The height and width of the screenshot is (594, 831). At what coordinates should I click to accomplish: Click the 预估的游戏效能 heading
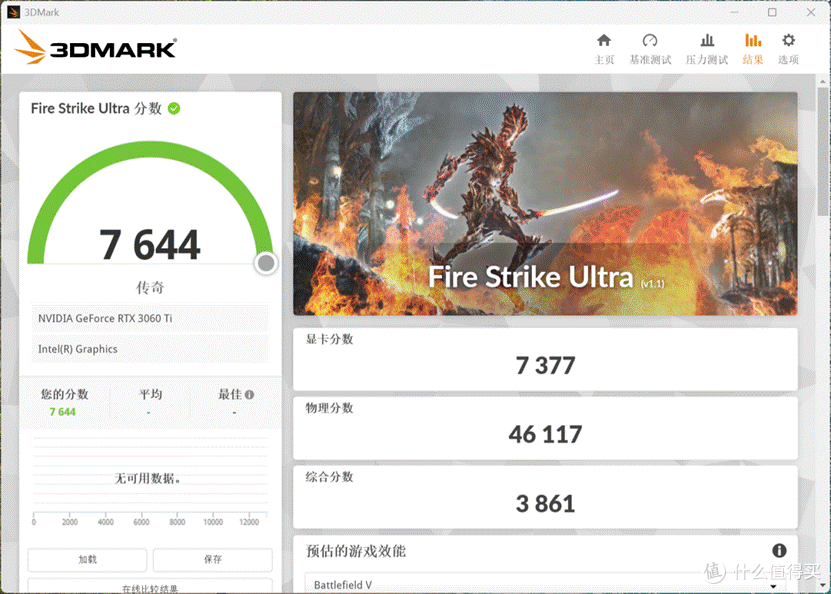356,551
